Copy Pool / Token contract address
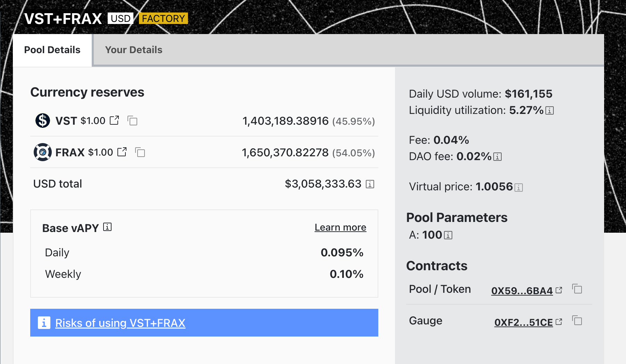Screen dimensions: 626x364 point(577,289)
